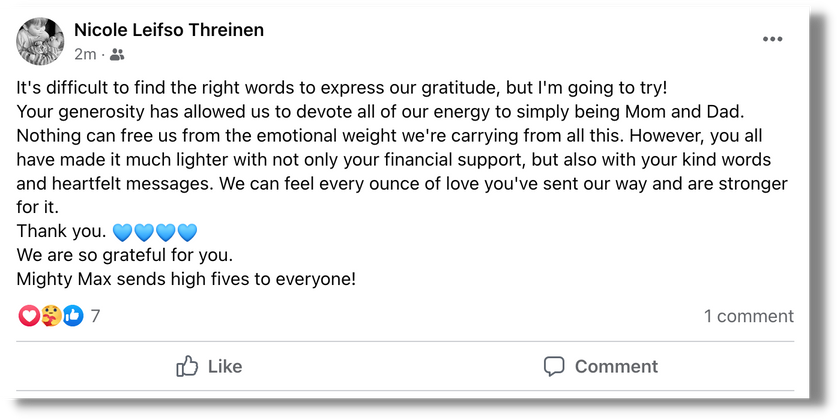Open the Nicole Leifso Threinen profile name
Image resolution: width=837 pixels, height=420 pixels.
coord(169,30)
